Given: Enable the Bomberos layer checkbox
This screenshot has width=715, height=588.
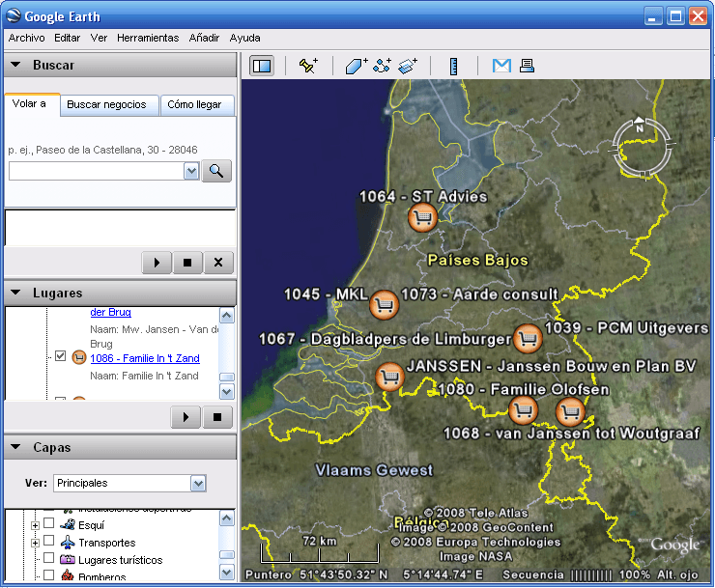Looking at the screenshot, I should pyautogui.click(x=48, y=574).
